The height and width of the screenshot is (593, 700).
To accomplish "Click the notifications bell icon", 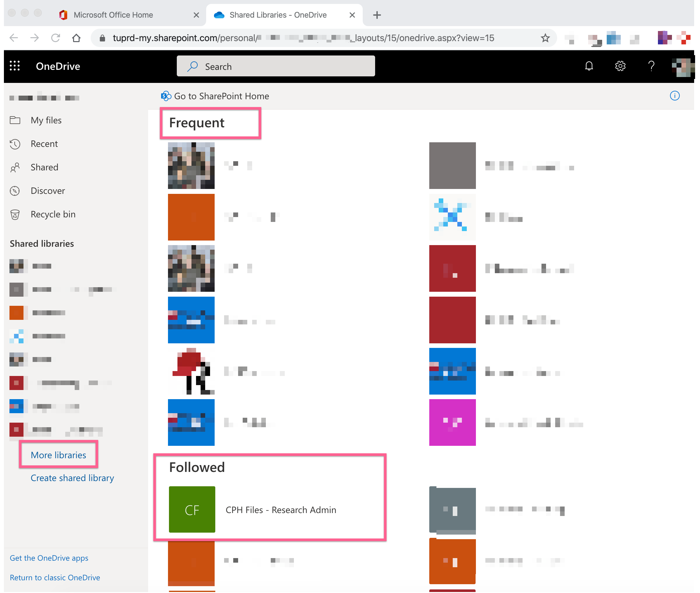I will 589,66.
